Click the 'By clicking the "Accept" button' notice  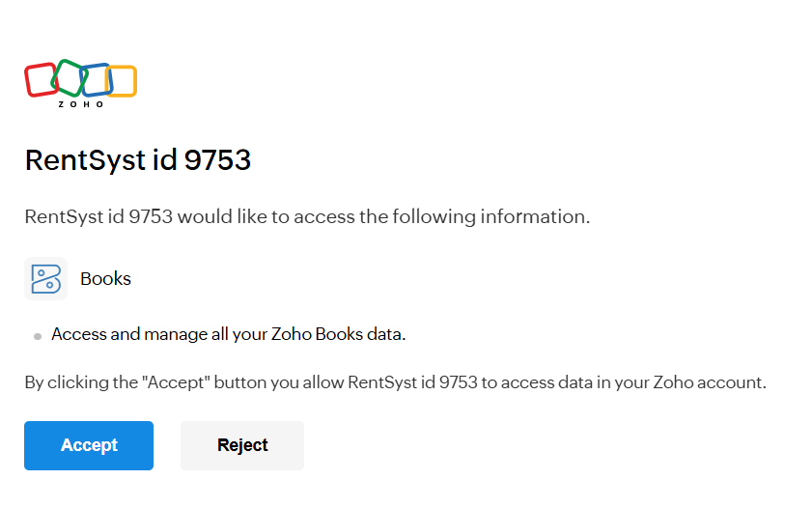[x=396, y=382]
